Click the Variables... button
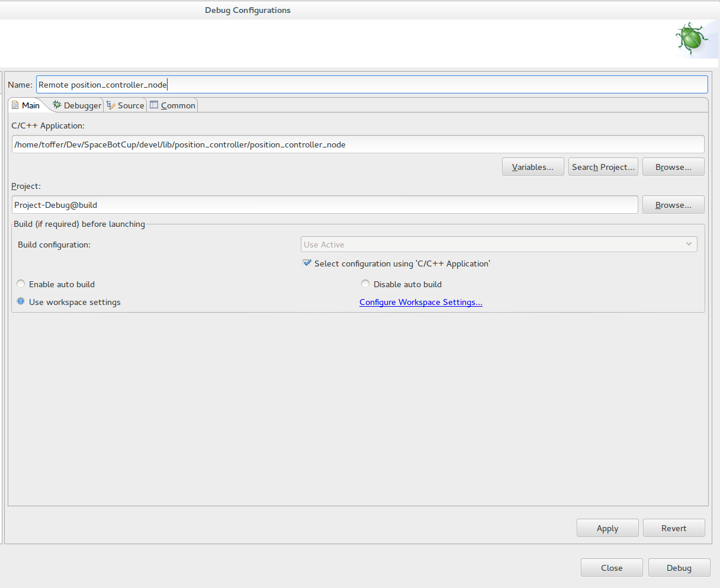720x588 pixels. click(532, 166)
